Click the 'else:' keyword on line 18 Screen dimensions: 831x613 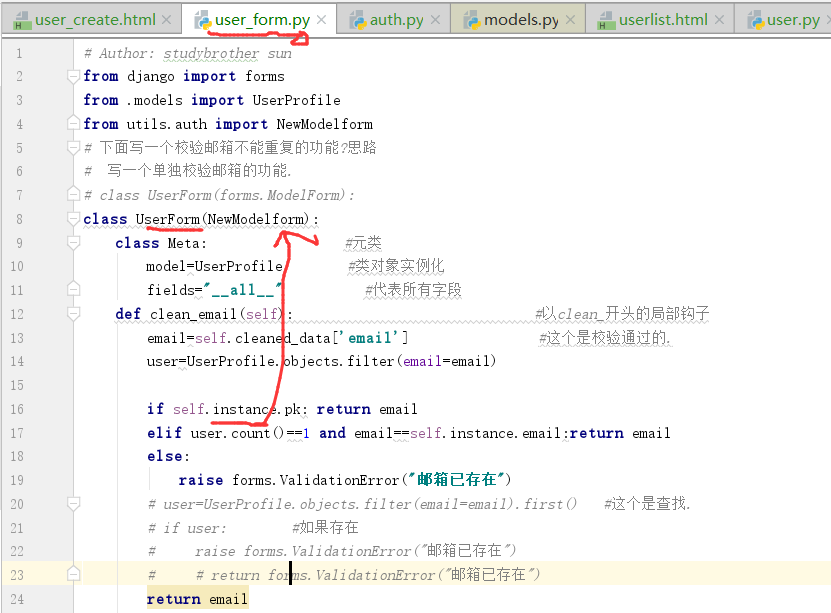click(168, 456)
